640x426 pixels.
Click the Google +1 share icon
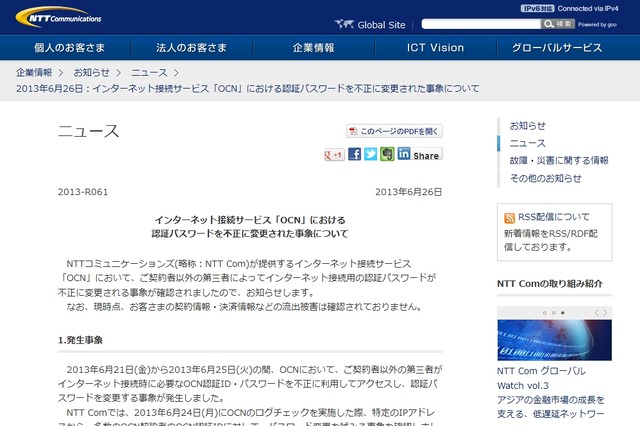[x=334, y=155]
